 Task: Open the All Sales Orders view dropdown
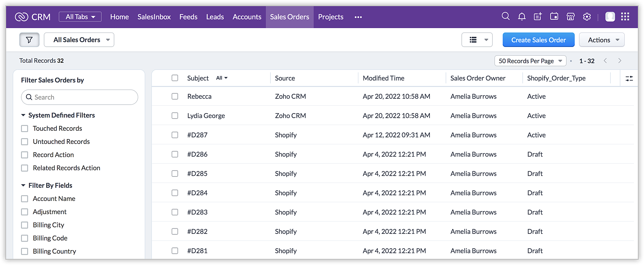(x=79, y=40)
